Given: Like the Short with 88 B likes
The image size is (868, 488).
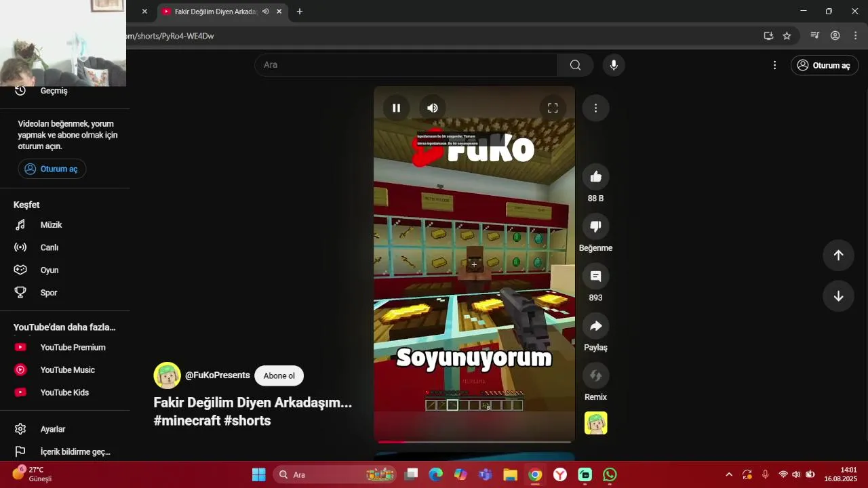Looking at the screenshot, I should tap(595, 177).
